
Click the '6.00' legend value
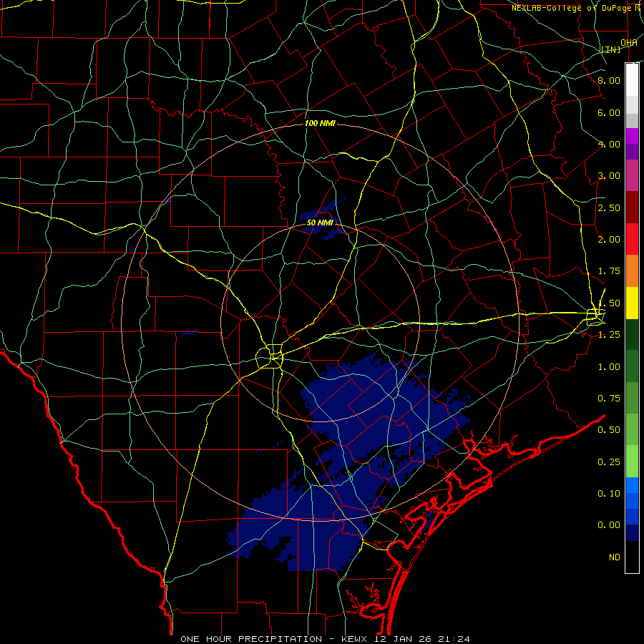[609, 112]
